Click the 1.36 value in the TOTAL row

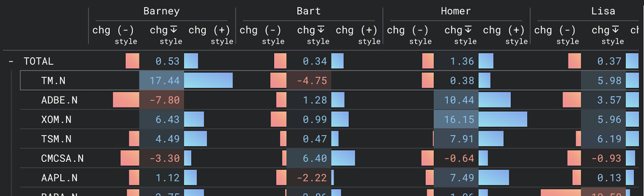point(462,61)
